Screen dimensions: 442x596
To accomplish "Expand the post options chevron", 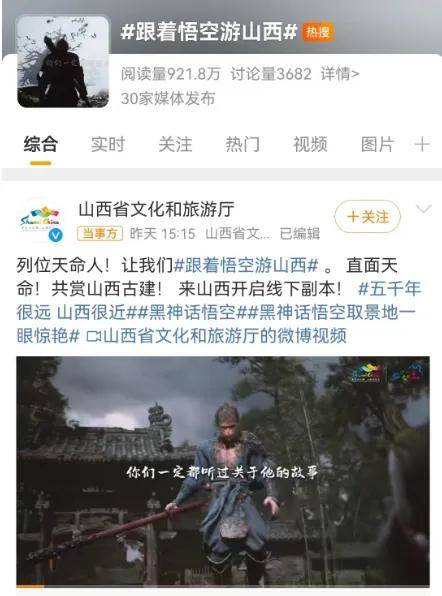I will pyautogui.click(x=424, y=209).
